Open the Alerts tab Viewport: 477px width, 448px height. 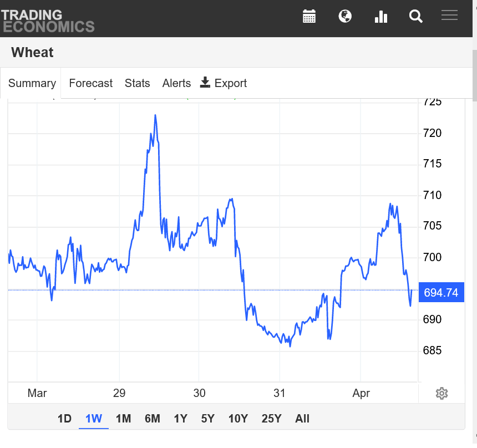coord(176,83)
